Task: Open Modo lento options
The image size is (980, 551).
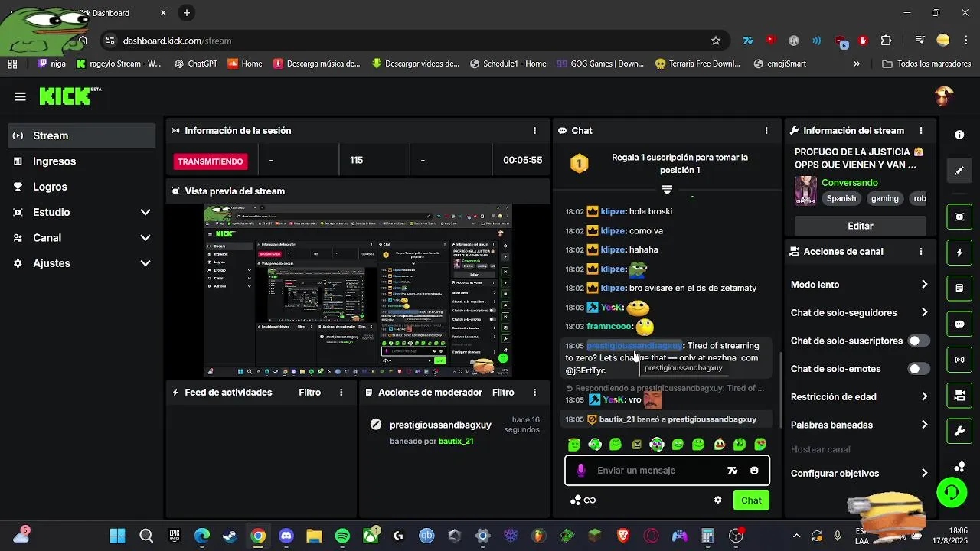Action: click(859, 285)
